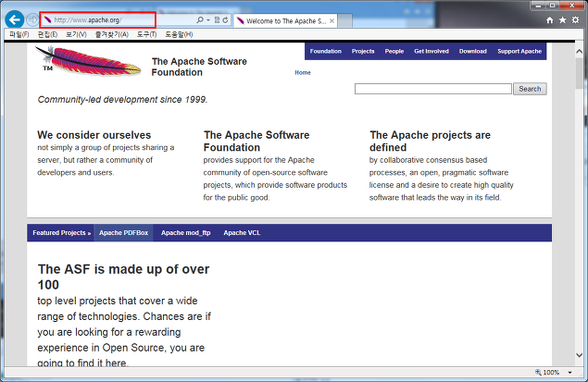This screenshot has height=382, width=588.
Task: Open the 도움말(H) menu
Action: click(179, 34)
